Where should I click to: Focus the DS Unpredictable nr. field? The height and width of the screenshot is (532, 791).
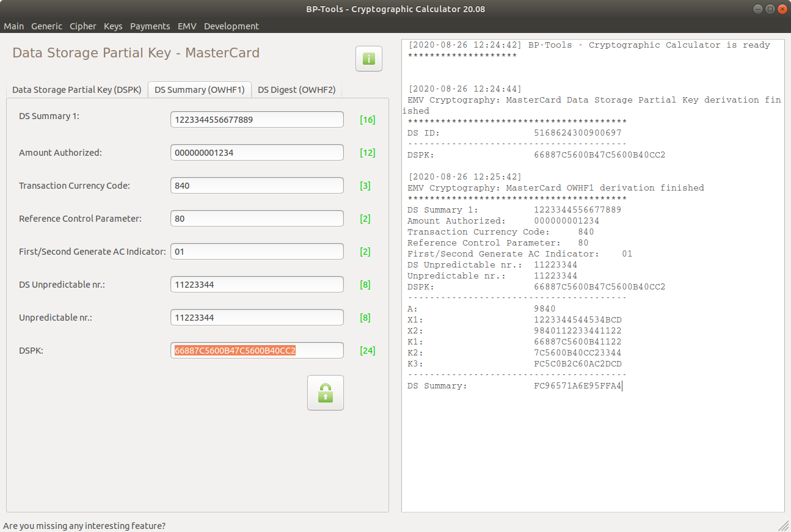click(257, 285)
